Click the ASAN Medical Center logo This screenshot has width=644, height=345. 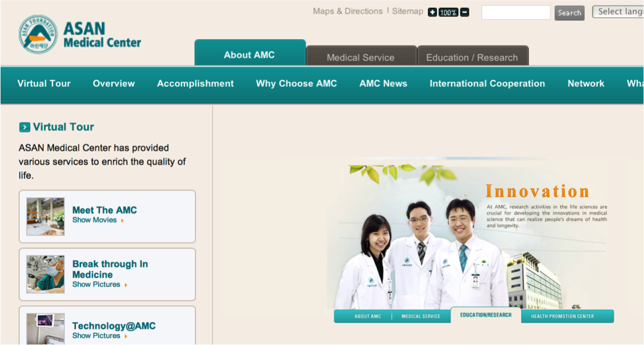tap(80, 34)
